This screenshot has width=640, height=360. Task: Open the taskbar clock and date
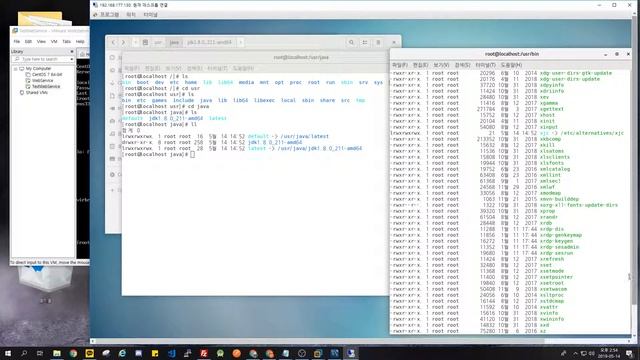pyautogui.click(x=609, y=353)
